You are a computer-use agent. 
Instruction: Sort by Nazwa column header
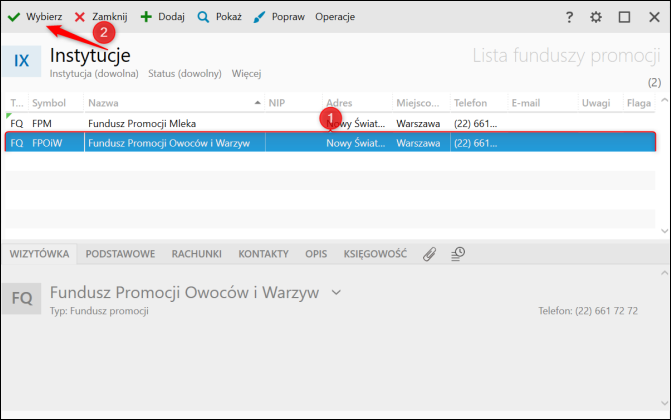[x=175, y=103]
